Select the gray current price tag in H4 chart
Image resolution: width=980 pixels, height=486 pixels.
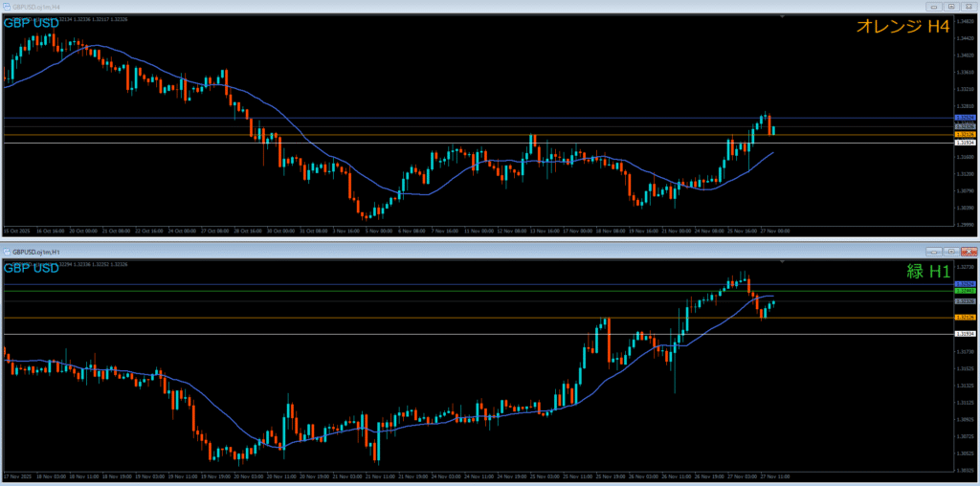966,126
